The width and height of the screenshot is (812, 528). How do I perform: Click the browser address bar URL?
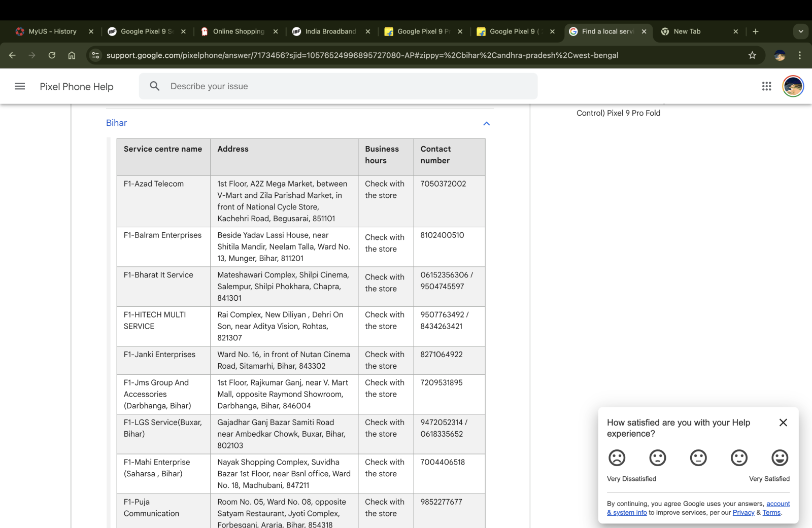[362, 55]
